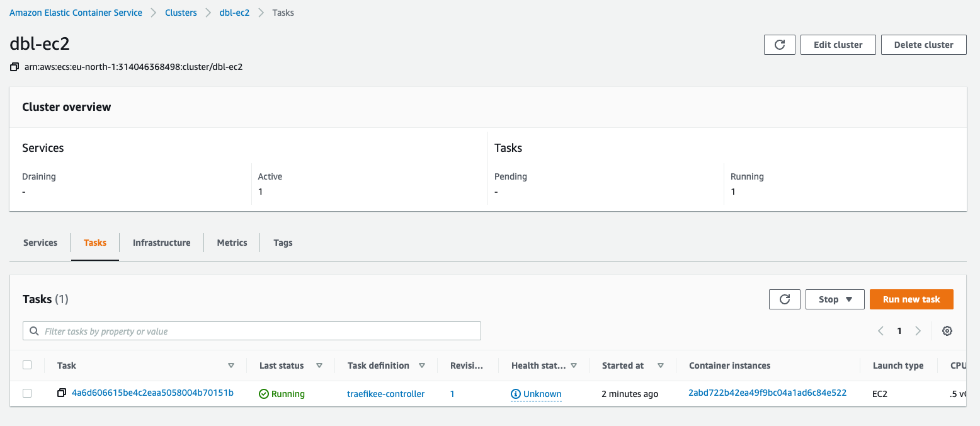This screenshot has height=426, width=980.
Task: Go to next page of tasks
Action: tap(918, 331)
